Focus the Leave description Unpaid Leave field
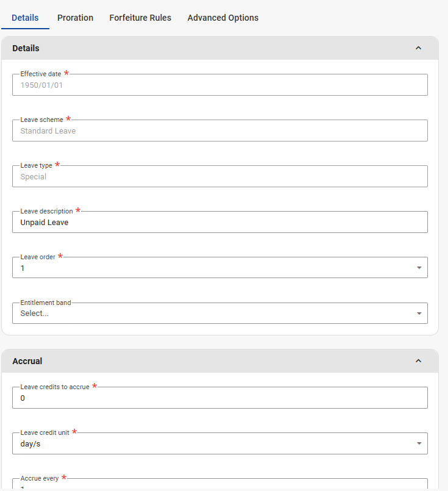The image size is (448, 491). 219,223
